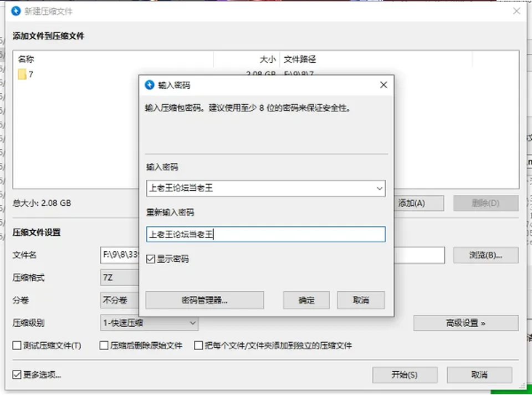Close the 输入密码 dialog with X
This screenshot has height=395, width=532.
coord(383,85)
